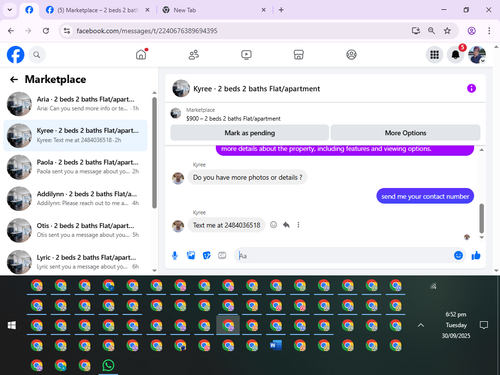Open WhatsApp from the taskbar
The height and width of the screenshot is (375, 500).
click(x=108, y=365)
